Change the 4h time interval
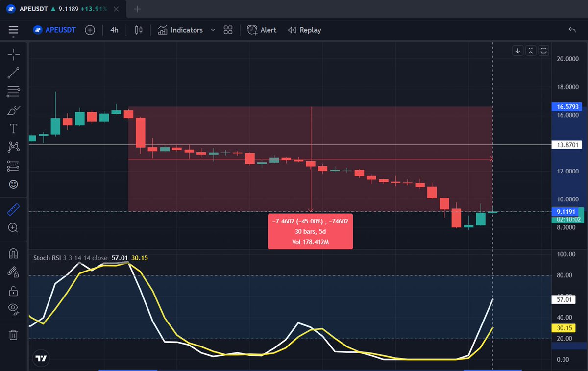 point(114,30)
